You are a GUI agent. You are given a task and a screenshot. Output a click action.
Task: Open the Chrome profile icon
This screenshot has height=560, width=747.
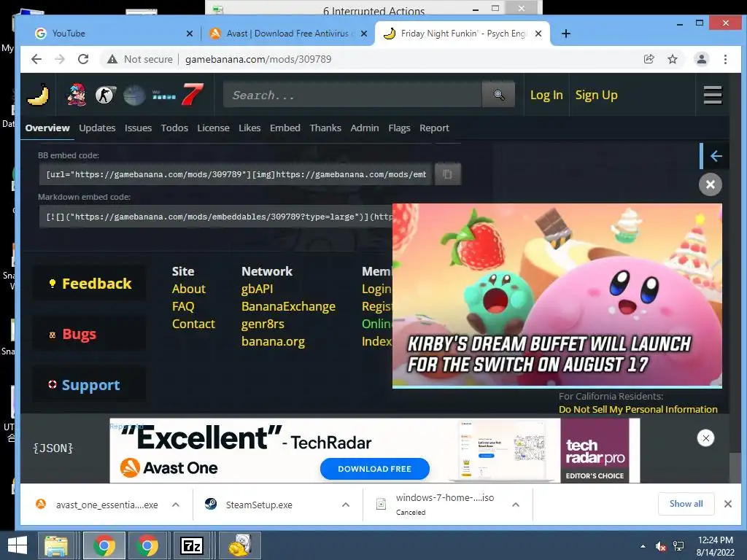click(701, 59)
